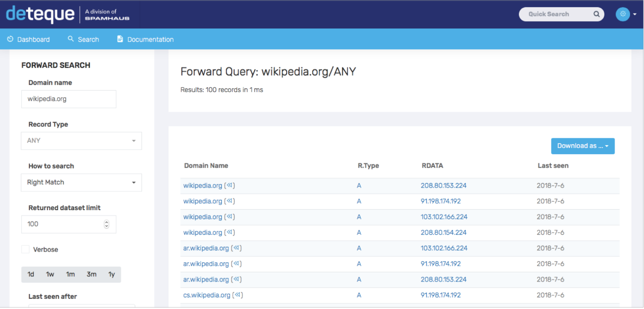Open wikipedia.org link in 208.80.153.224 row

[203, 186]
